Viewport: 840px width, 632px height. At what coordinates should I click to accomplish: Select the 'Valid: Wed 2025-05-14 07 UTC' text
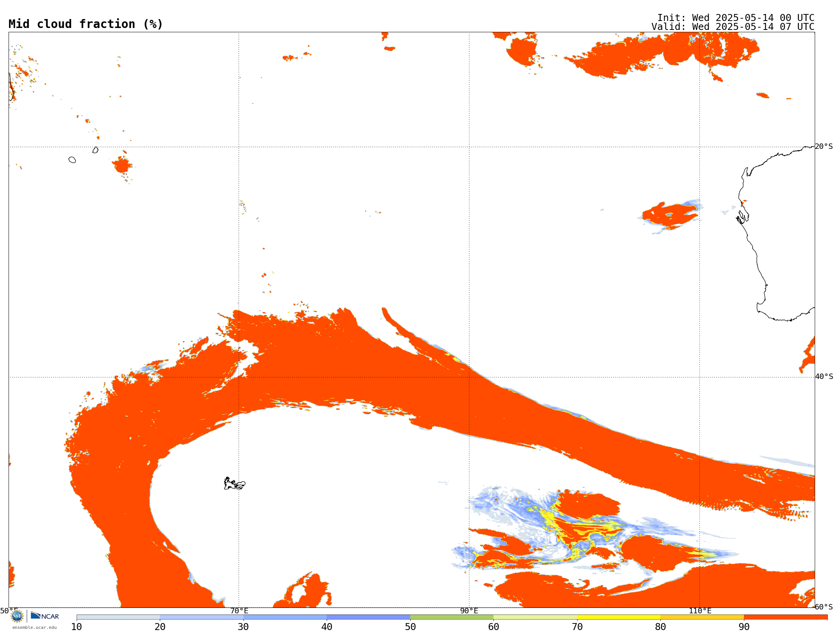click(x=733, y=27)
